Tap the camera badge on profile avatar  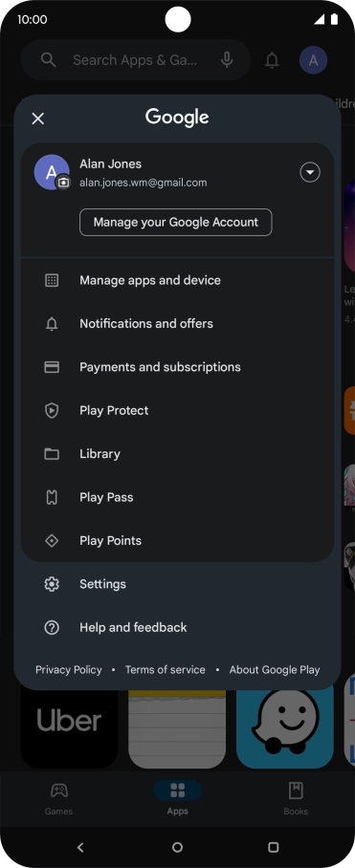(x=64, y=183)
